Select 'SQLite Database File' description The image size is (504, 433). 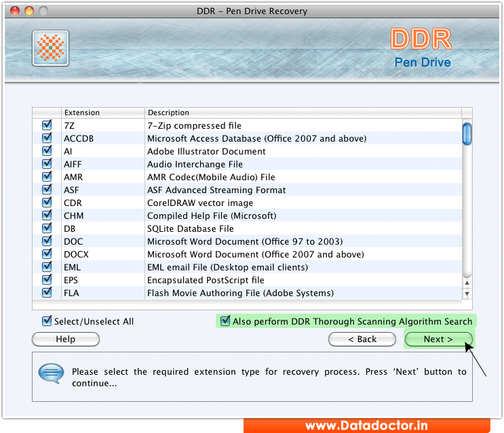(191, 228)
